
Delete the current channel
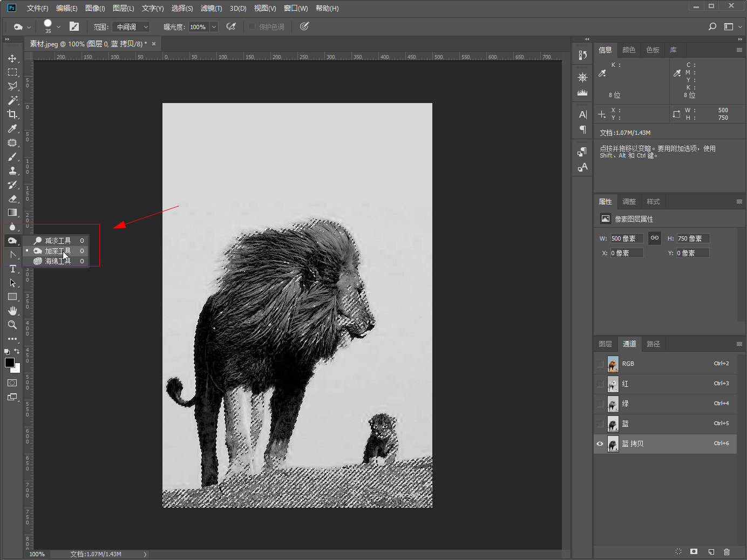726,551
